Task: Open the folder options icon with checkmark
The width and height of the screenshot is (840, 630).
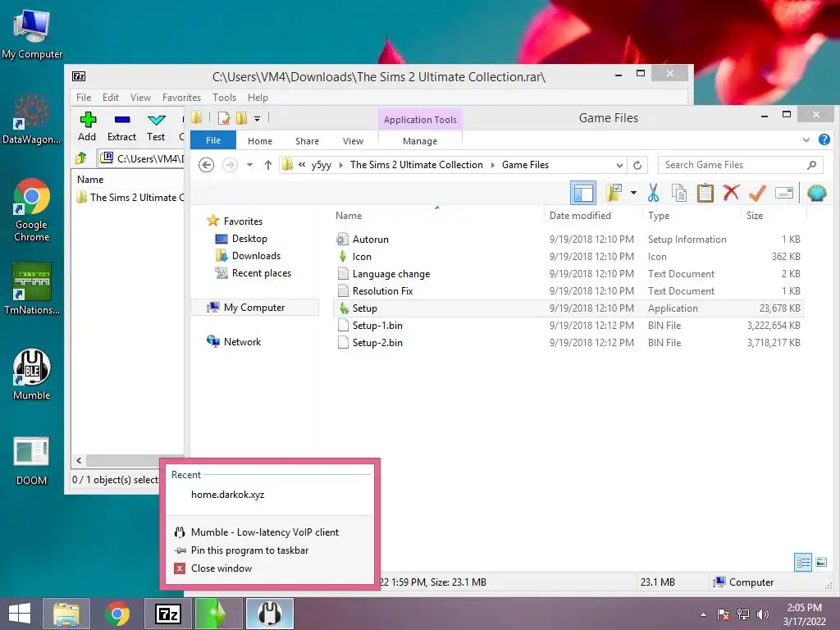Action: (614, 193)
